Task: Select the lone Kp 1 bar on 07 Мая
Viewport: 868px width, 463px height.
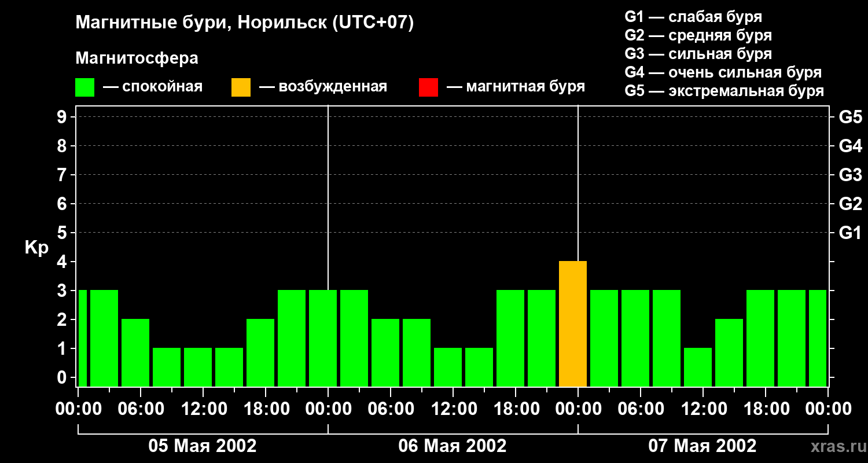Action: [x=698, y=367]
